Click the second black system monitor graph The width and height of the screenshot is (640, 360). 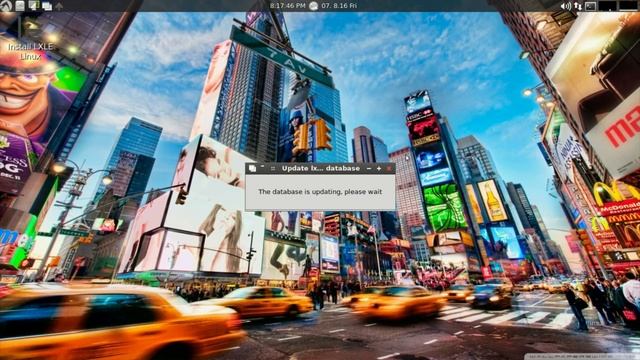click(629, 6)
